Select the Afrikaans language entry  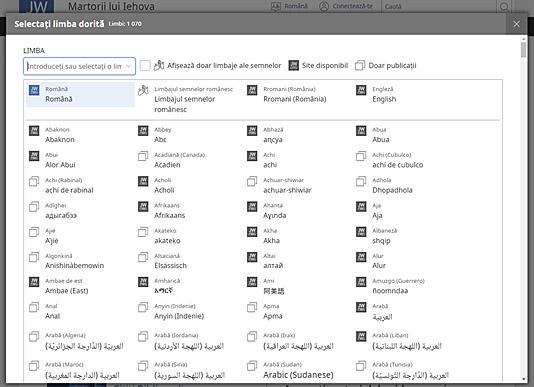(189, 210)
